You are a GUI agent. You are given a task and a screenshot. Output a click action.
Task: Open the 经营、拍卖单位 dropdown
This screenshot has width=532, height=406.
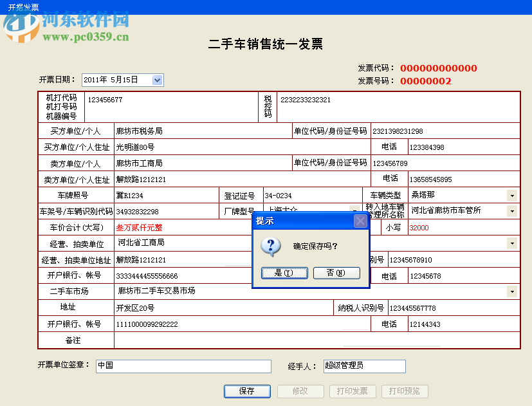tap(513, 243)
